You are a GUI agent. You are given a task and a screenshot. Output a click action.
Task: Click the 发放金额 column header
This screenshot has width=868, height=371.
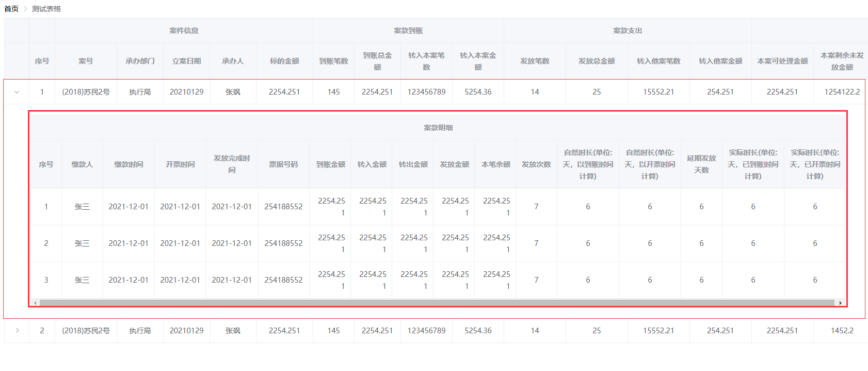455,164
